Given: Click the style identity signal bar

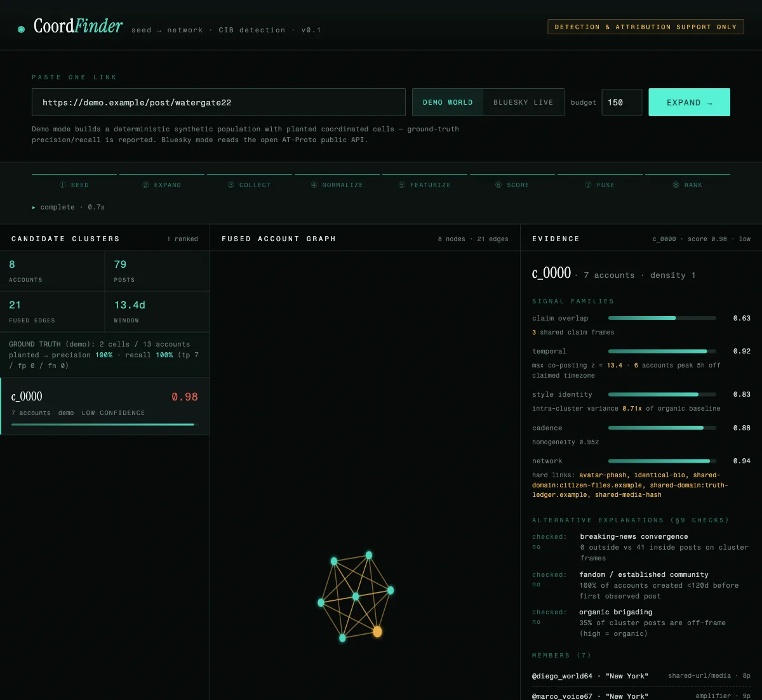Looking at the screenshot, I should click(662, 394).
